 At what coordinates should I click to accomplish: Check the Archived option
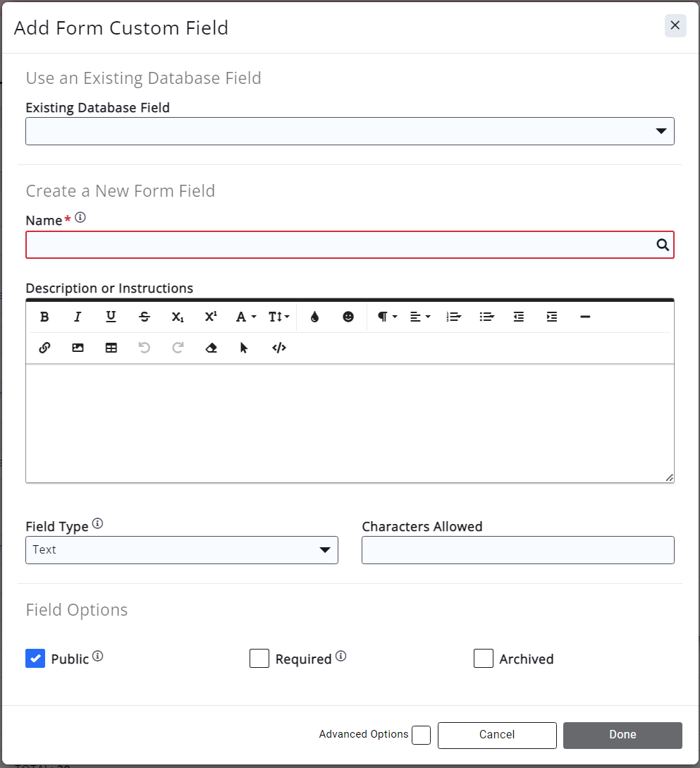click(484, 658)
